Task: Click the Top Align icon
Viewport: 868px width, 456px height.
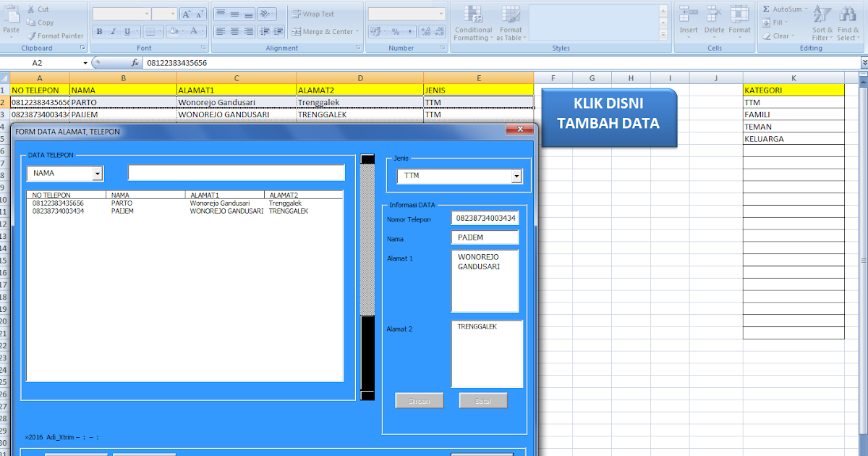Action: (220, 14)
